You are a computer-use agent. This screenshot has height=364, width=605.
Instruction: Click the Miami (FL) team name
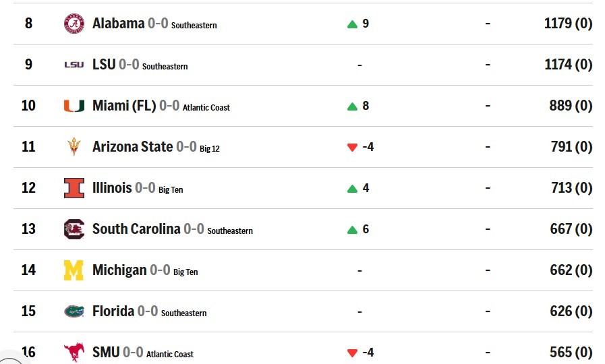[x=124, y=106]
